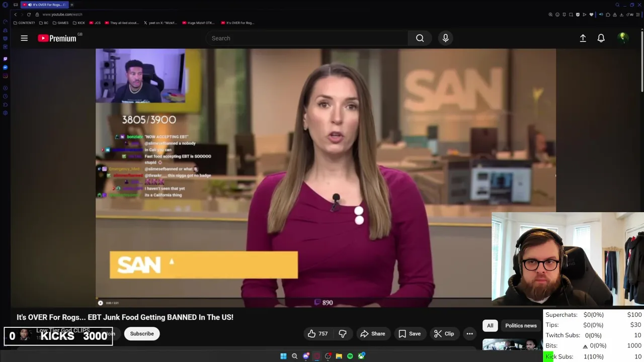
Task: Type in the YouTube Search field
Action: pos(307,38)
